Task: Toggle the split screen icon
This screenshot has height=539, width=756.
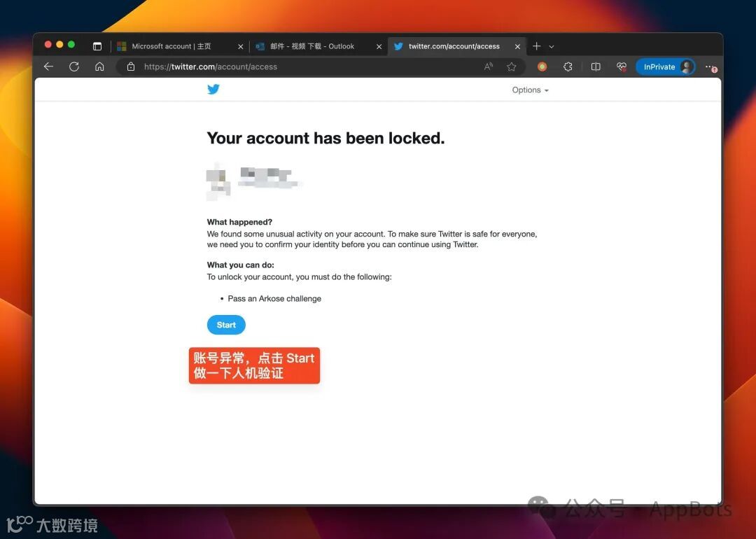Action: [x=596, y=66]
